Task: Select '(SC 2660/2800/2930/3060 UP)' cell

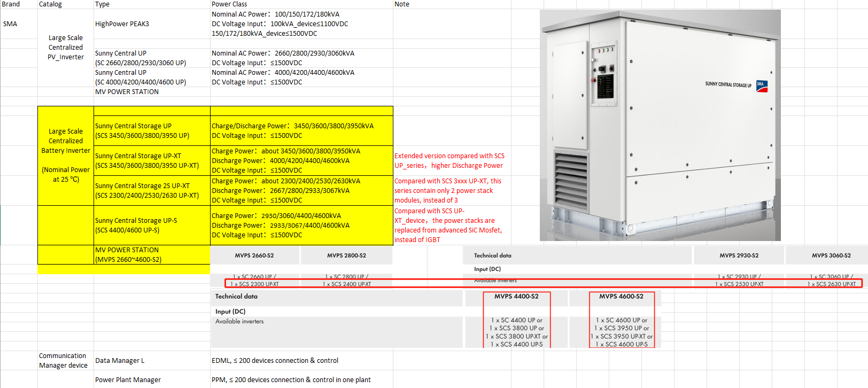Action: tap(141, 63)
